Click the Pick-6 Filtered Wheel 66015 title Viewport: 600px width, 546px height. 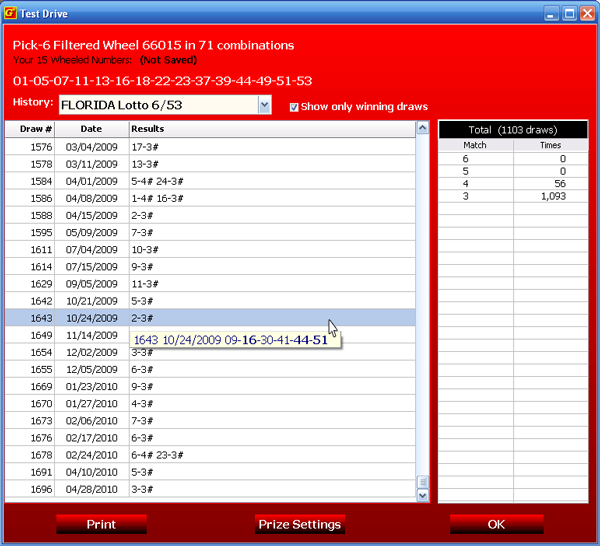(x=153, y=45)
